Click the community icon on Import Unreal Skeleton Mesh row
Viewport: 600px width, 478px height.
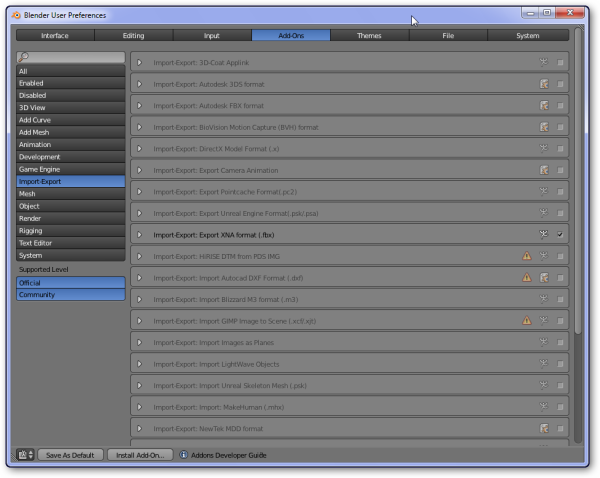coord(543,385)
